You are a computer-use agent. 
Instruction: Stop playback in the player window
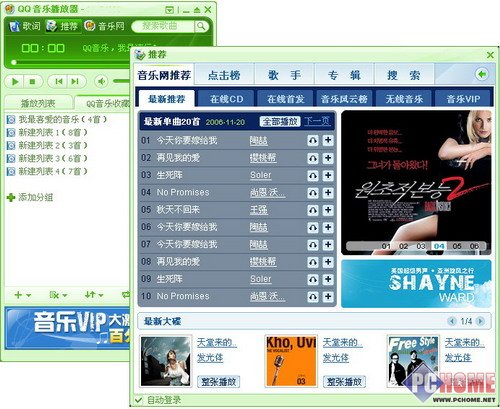pos(32,81)
